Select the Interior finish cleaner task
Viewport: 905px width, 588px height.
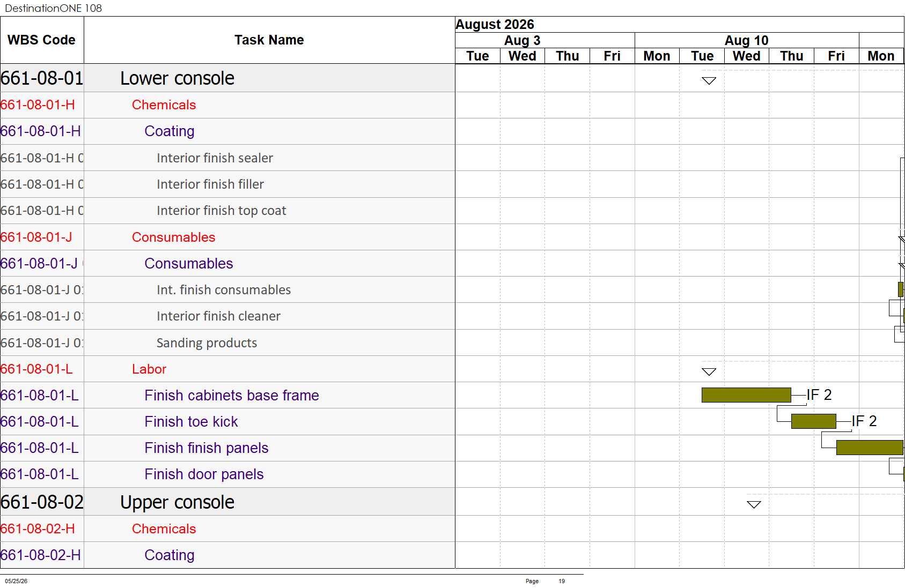pos(227,316)
